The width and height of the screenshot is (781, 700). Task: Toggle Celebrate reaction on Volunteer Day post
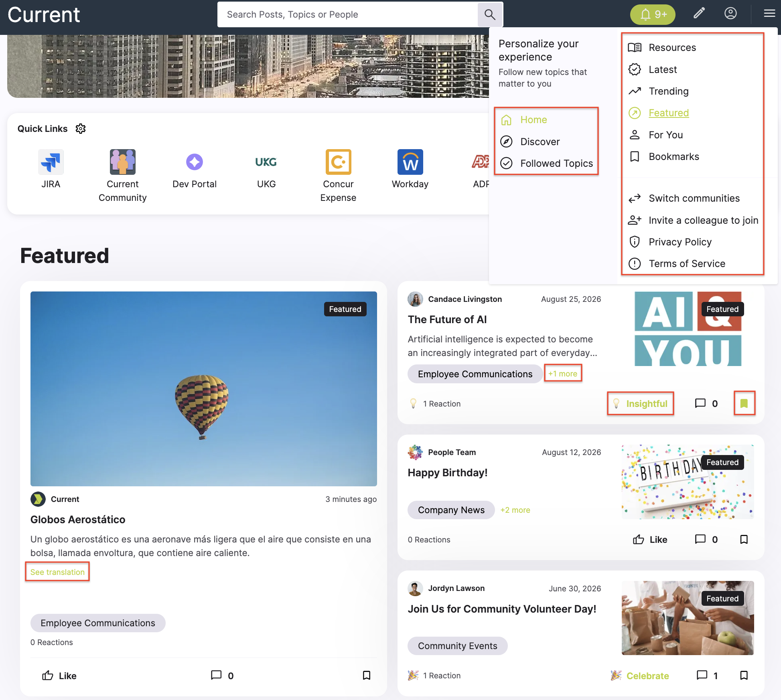click(639, 676)
